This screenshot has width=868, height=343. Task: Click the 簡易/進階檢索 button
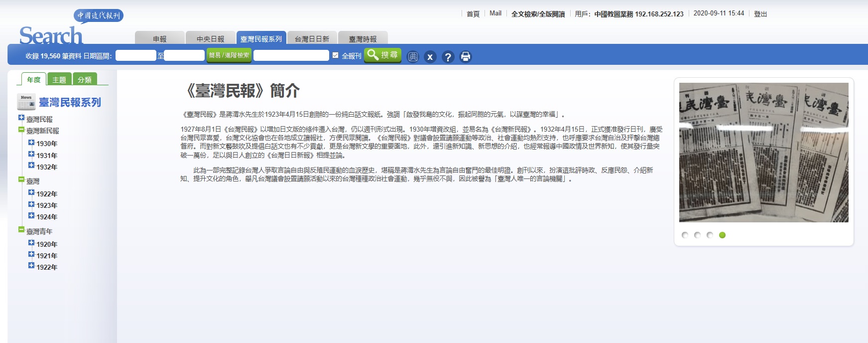229,55
